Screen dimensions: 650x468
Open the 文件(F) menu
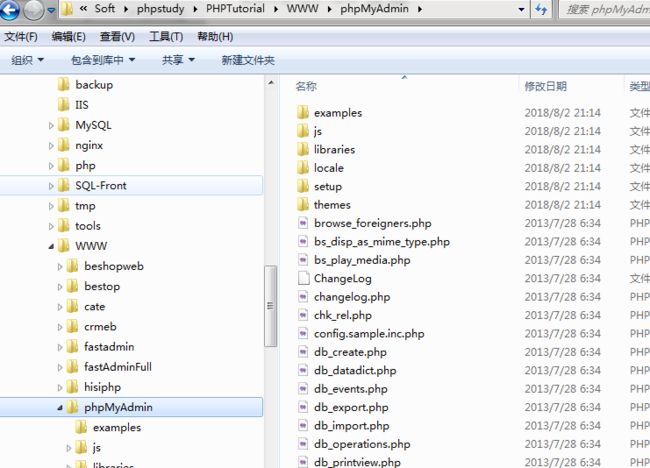tap(21, 37)
